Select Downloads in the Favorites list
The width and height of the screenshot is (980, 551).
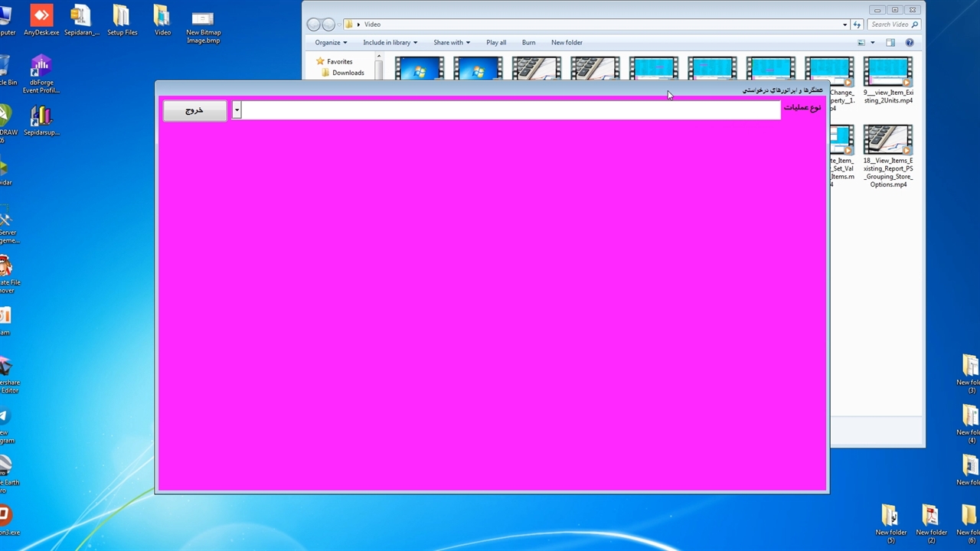point(348,73)
